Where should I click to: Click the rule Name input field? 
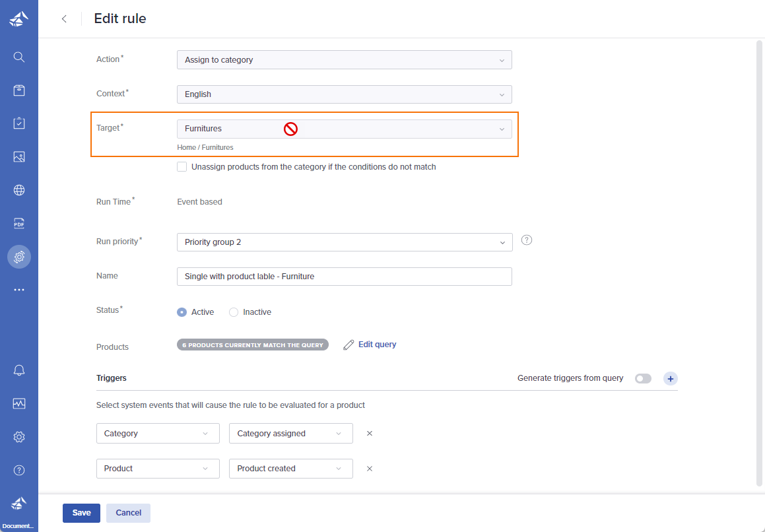click(x=343, y=276)
